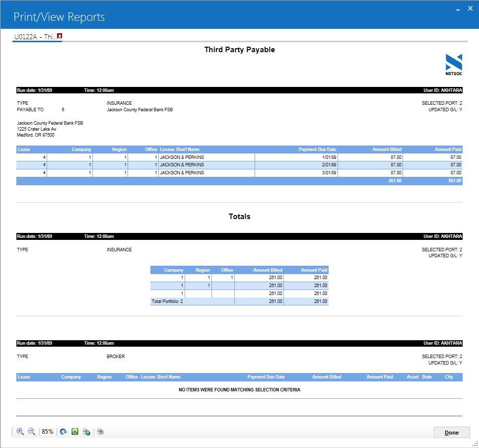
Task: Print the report using the printer icon
Action: click(100, 432)
